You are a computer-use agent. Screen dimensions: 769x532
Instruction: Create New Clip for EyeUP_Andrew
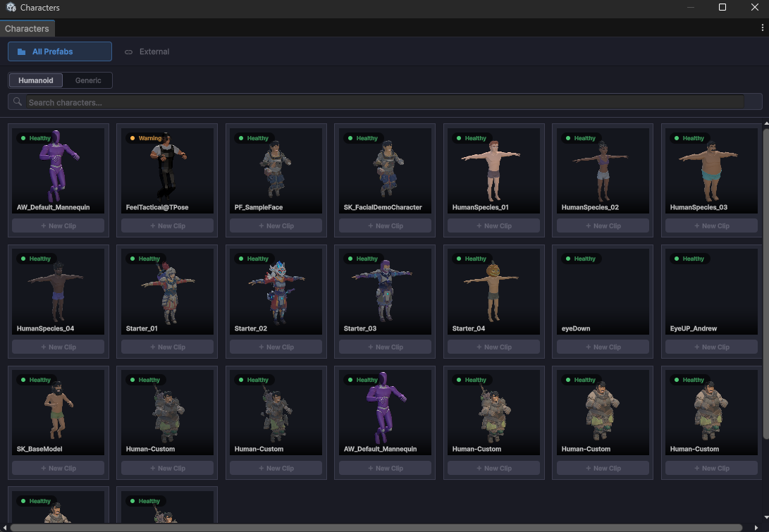tap(712, 347)
